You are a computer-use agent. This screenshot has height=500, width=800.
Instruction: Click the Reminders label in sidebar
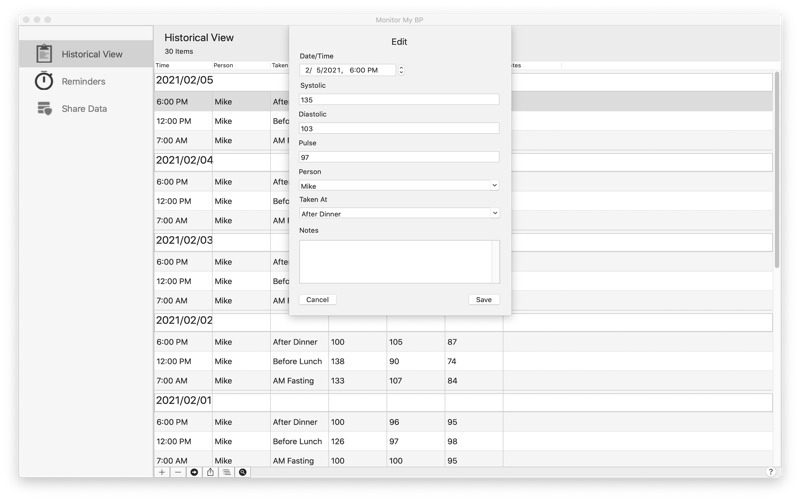pyautogui.click(x=83, y=81)
